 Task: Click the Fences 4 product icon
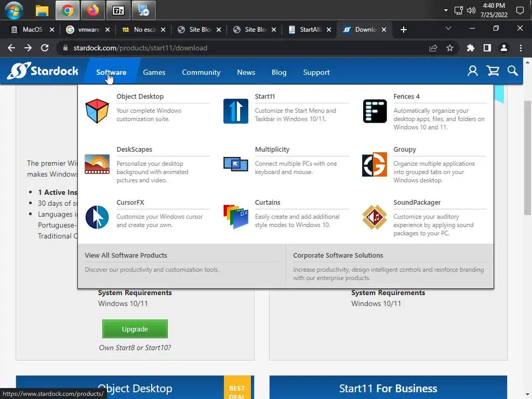coord(375,111)
